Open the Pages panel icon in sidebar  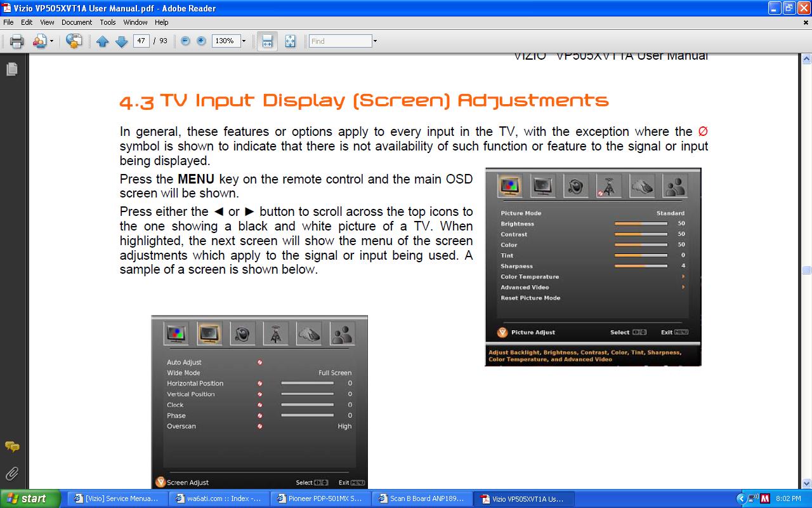click(11, 69)
